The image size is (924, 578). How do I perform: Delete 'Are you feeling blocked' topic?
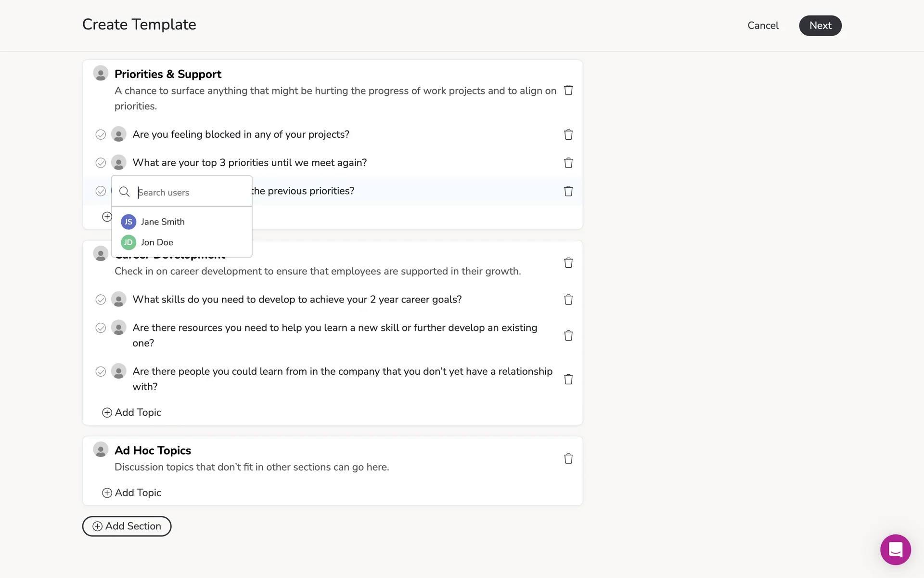click(x=568, y=134)
